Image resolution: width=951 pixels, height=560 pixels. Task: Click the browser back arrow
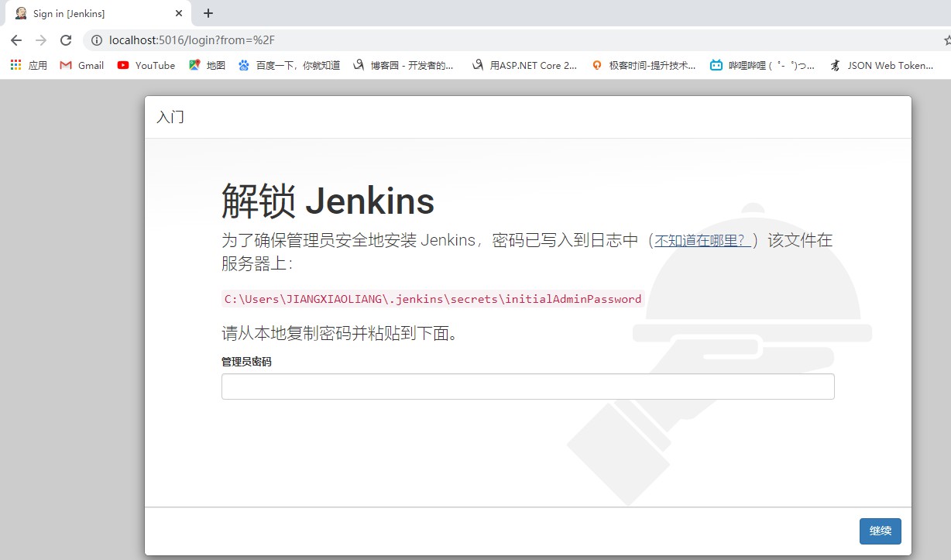click(x=16, y=40)
